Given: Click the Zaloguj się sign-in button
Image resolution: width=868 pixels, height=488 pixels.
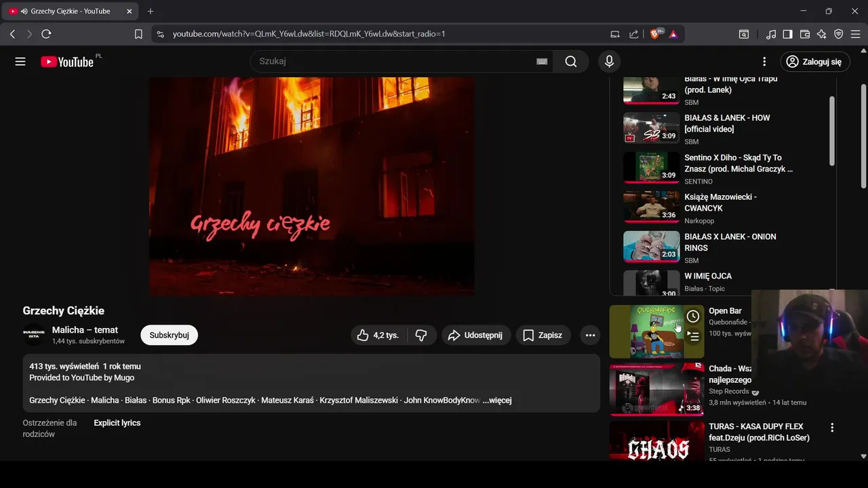Looking at the screenshot, I should [x=814, y=62].
